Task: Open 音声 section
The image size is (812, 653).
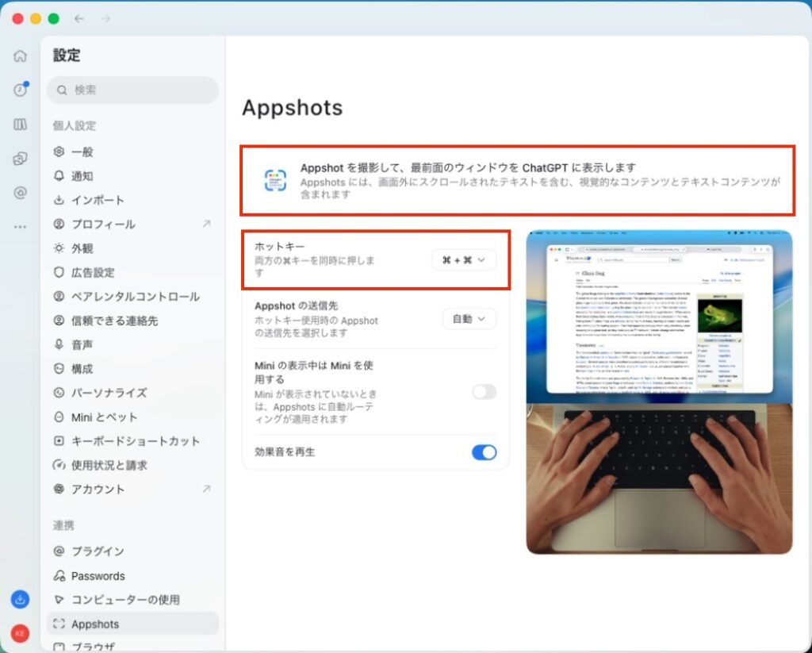Action: [132, 344]
